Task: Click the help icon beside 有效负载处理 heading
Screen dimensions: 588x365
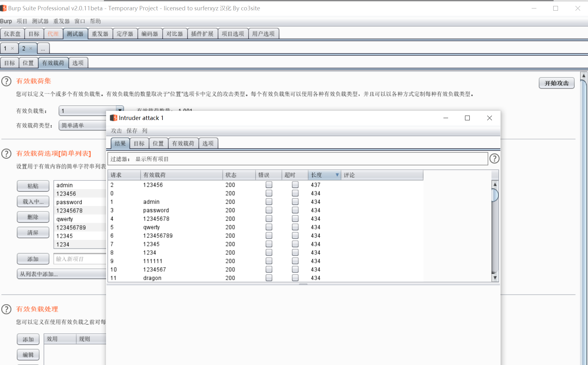Action: [7, 309]
